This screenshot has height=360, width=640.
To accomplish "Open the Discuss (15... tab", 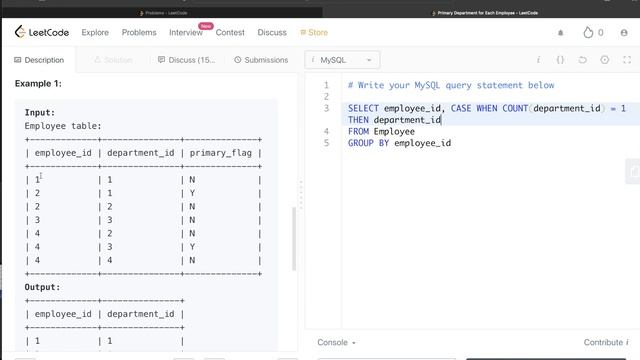I will click(187, 60).
